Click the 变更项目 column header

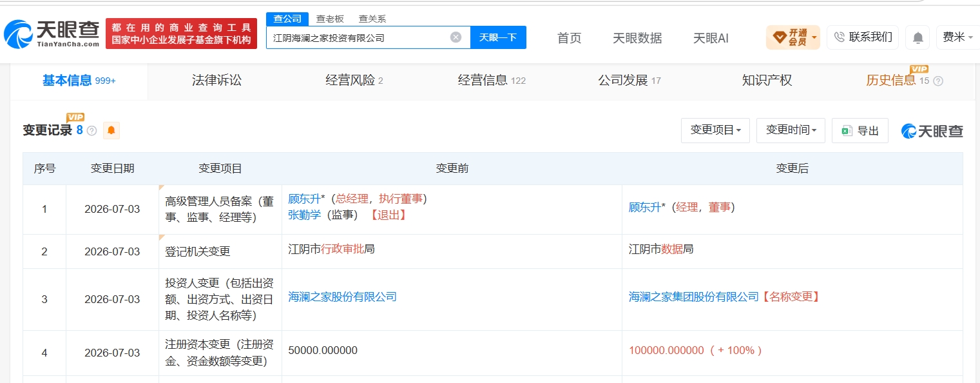tap(220, 169)
